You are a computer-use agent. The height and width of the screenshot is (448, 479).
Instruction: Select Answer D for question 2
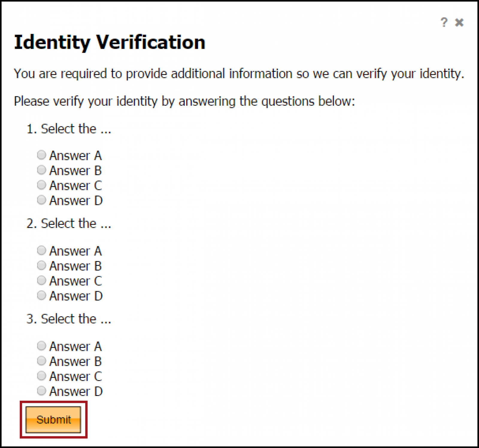(x=42, y=295)
